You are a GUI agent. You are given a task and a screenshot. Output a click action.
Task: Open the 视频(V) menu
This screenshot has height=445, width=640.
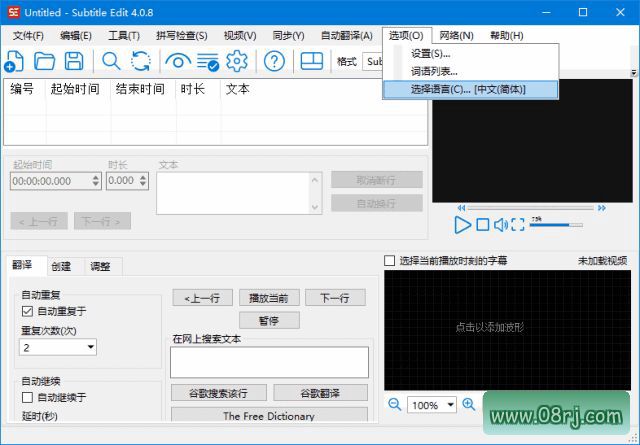pos(240,36)
